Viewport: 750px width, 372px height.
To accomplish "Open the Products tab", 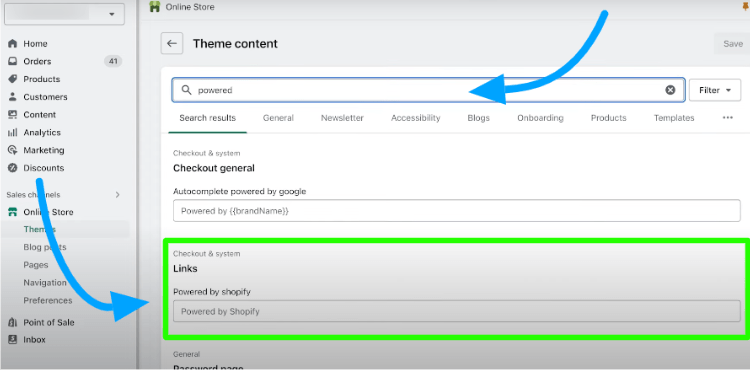I will tap(608, 118).
